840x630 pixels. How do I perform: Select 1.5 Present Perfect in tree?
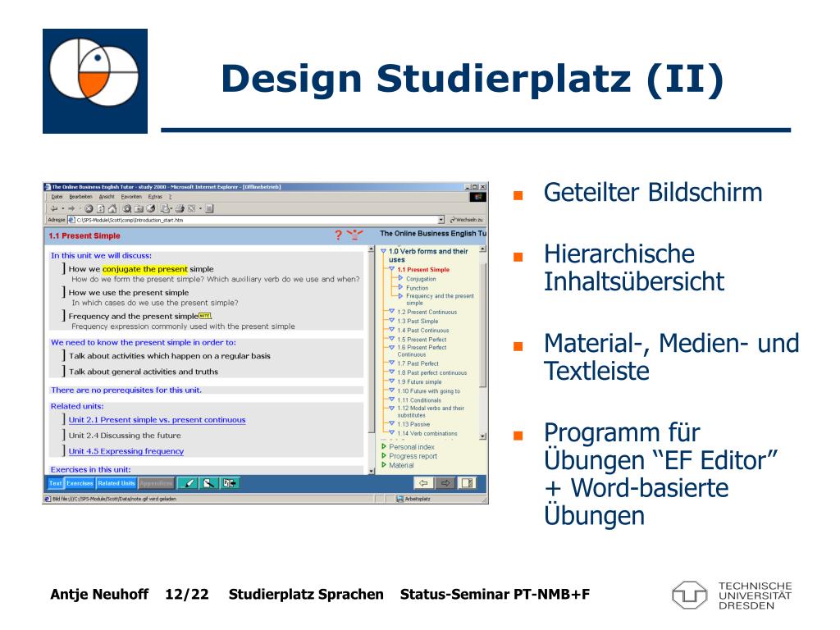click(422, 340)
